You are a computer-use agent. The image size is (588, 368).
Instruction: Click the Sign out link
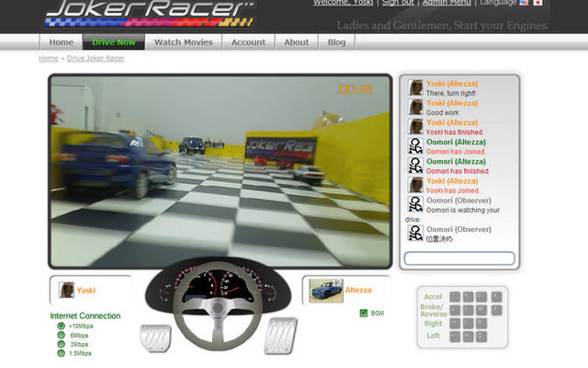point(398,3)
